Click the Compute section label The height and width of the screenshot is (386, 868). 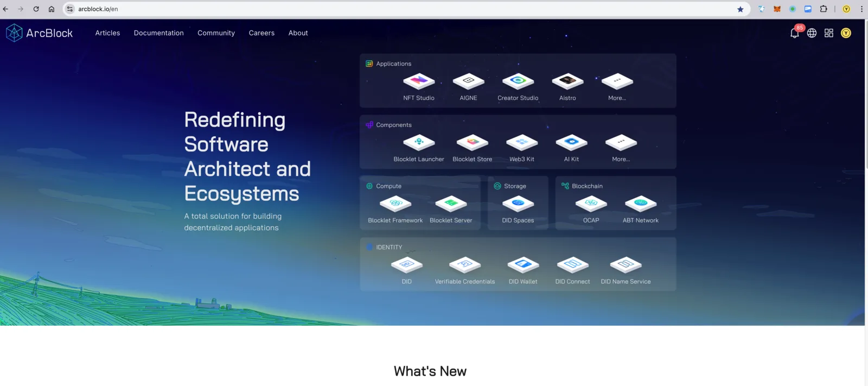point(389,186)
